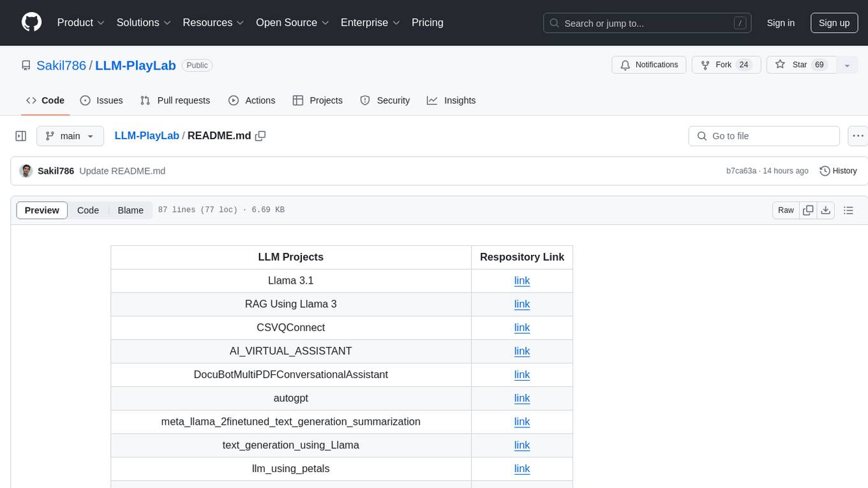Open the Update README.md commit message
Image resolution: width=868 pixels, height=488 pixels.
pos(123,171)
